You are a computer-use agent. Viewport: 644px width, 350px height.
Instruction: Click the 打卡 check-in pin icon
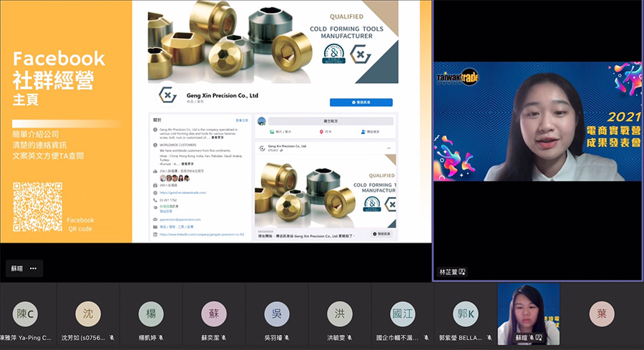321,132
